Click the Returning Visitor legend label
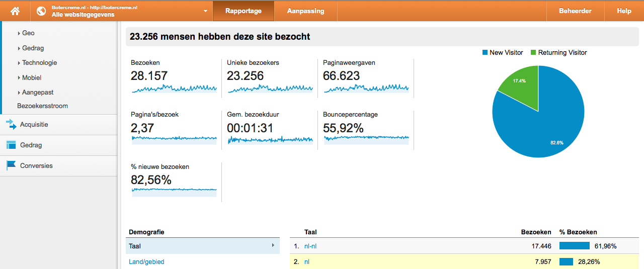 [562, 53]
